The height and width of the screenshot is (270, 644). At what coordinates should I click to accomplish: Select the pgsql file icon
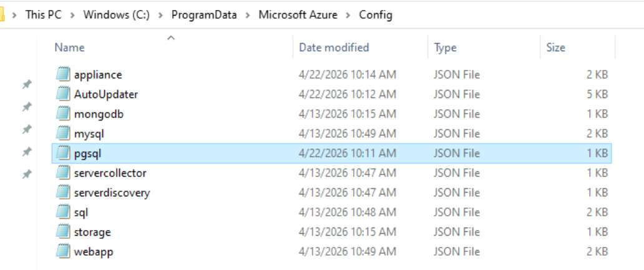63,153
